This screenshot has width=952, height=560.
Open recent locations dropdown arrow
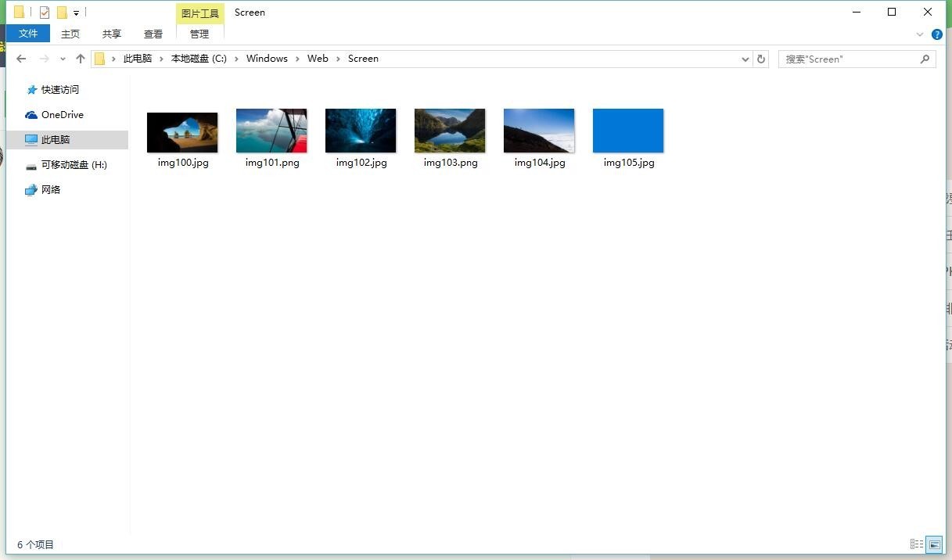click(63, 59)
